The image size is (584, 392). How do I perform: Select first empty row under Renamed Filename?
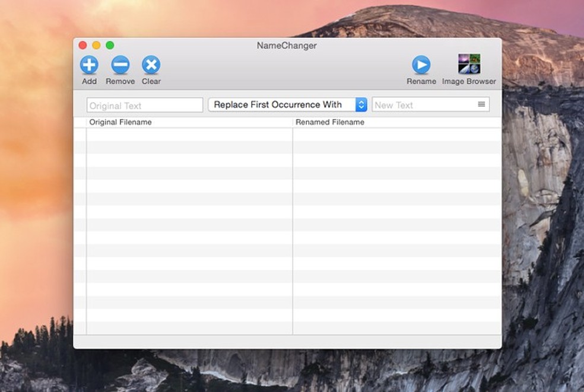pos(396,135)
